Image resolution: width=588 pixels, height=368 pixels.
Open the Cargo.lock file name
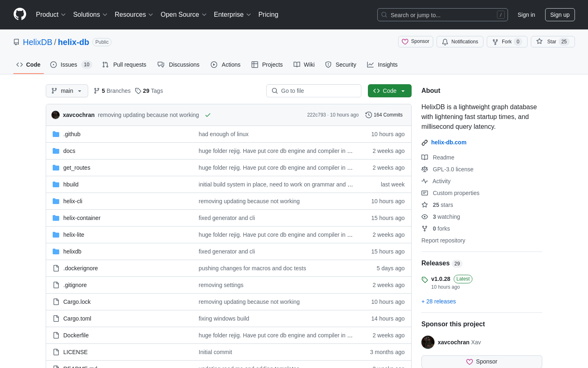77,302
